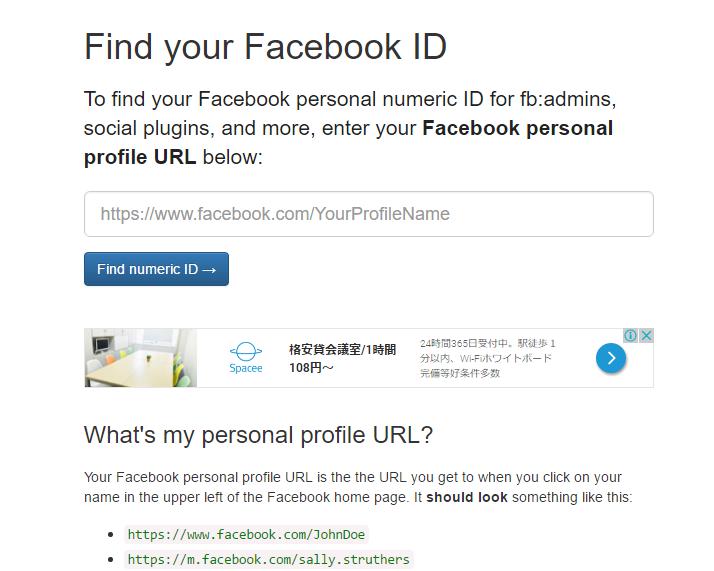Click the ad headline mentioning 108円
This screenshot has height=571, width=714.
pos(342,358)
